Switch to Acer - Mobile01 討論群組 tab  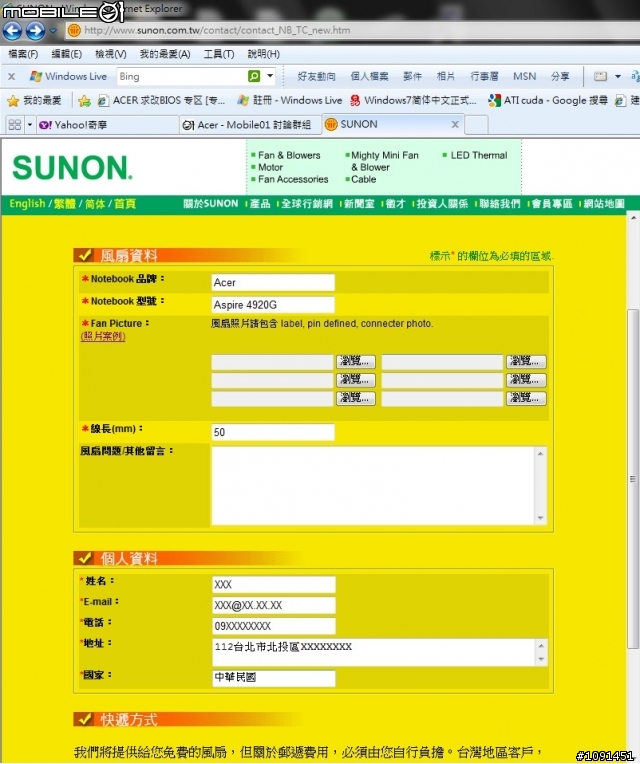click(x=250, y=125)
